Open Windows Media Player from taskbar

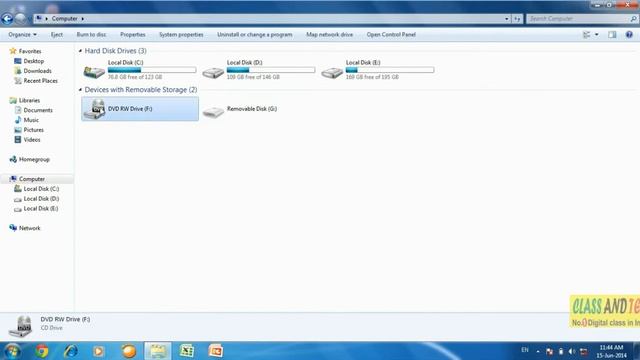pyautogui.click(x=98, y=351)
